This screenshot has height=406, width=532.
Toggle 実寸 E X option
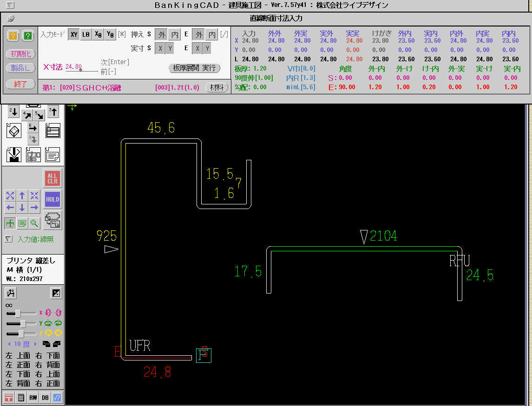(x=197, y=48)
